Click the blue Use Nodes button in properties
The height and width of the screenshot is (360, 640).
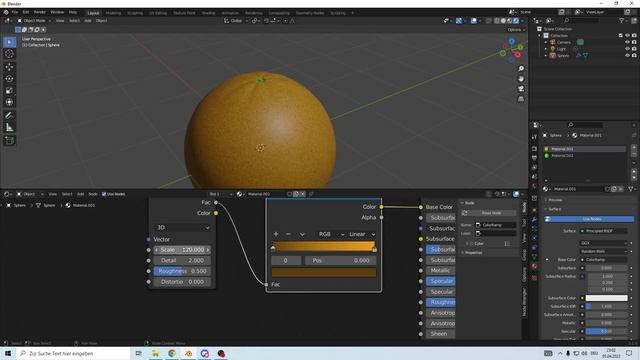click(589, 219)
